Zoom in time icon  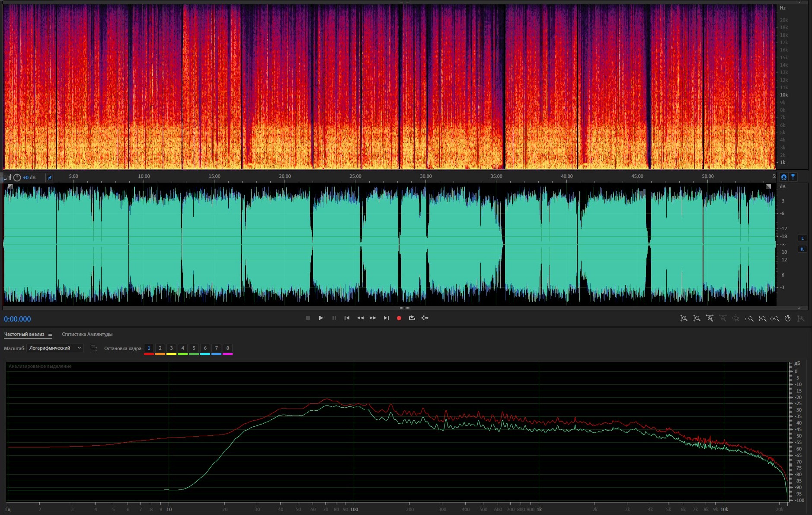(710, 319)
